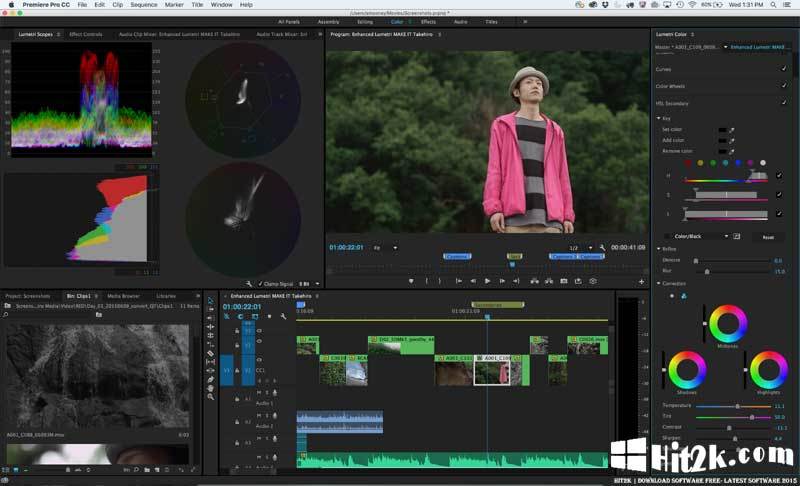Screen dimensions: 800x486
Task: Switch to the Audio workspace
Action: pos(460,22)
